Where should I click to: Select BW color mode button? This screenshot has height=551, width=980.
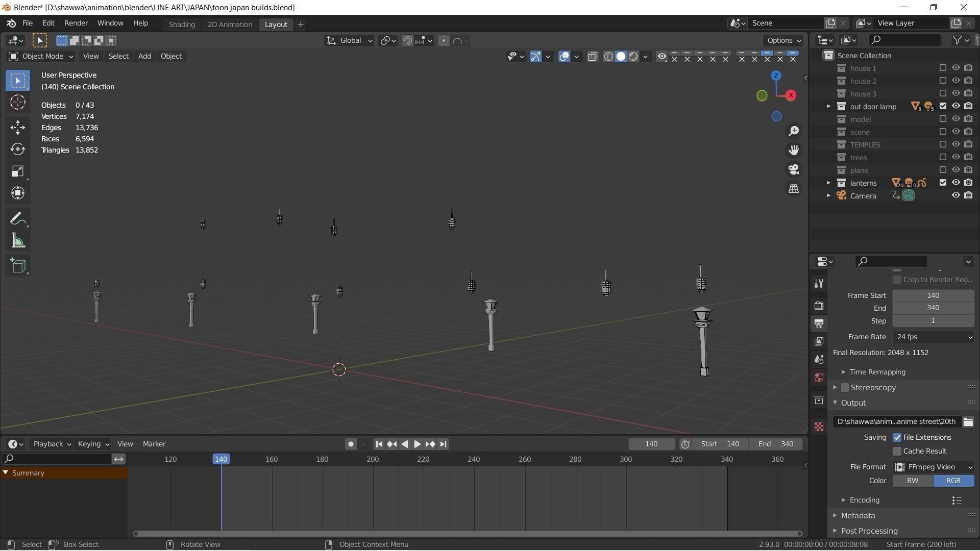tap(913, 481)
